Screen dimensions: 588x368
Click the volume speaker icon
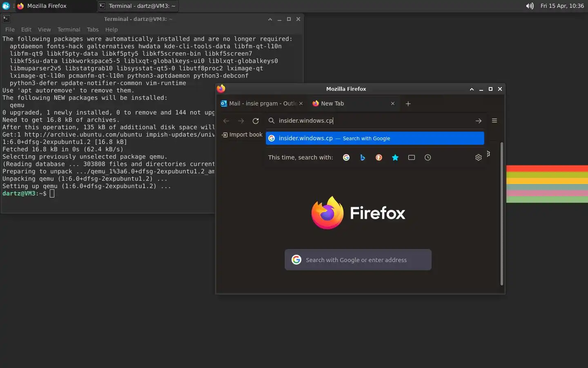(530, 6)
